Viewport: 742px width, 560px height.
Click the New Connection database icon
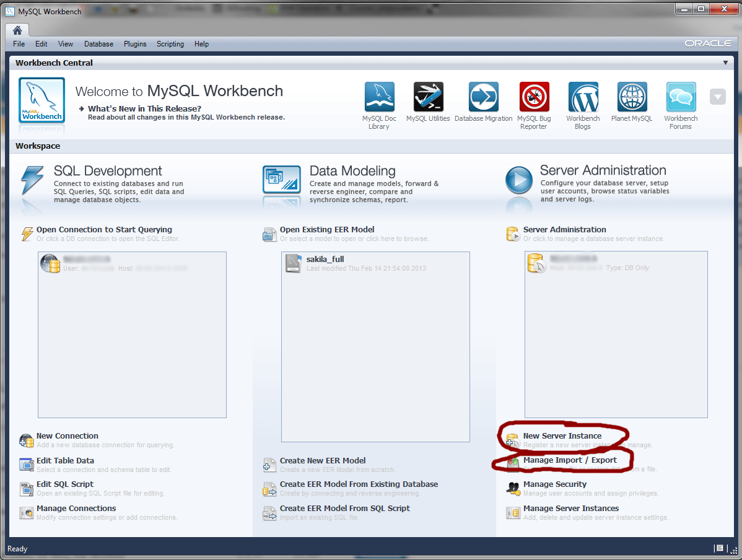[26, 439]
